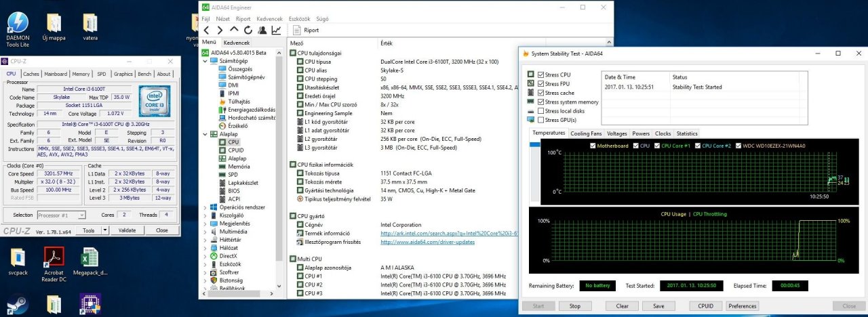This screenshot has height=317, width=868.
Task: Click Validate in CPU-Z
Action: click(127, 230)
